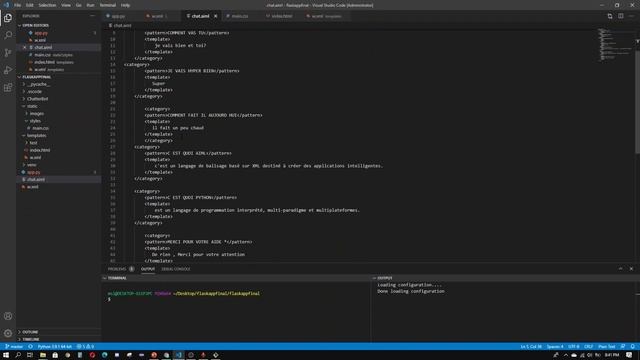Open main.css in the file tree
Image resolution: width=640 pixels, height=360 pixels.
coord(40,128)
